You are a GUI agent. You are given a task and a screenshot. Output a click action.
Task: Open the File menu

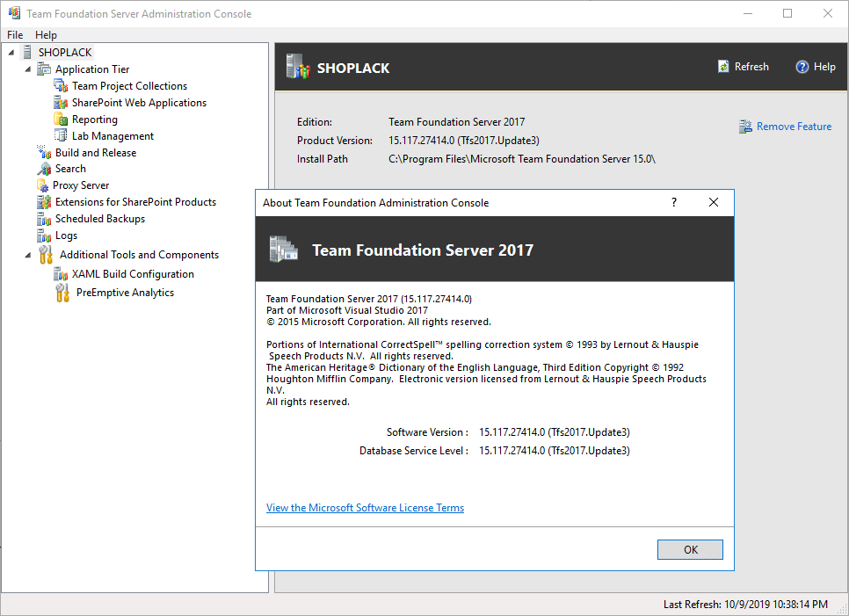pyautogui.click(x=15, y=34)
